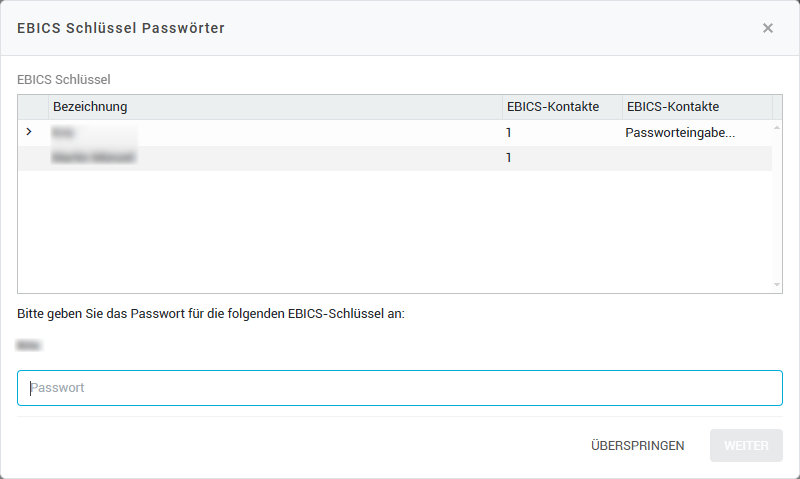Click the first row's contact count 1
Screen dimensions: 800x479
[x=509, y=132]
